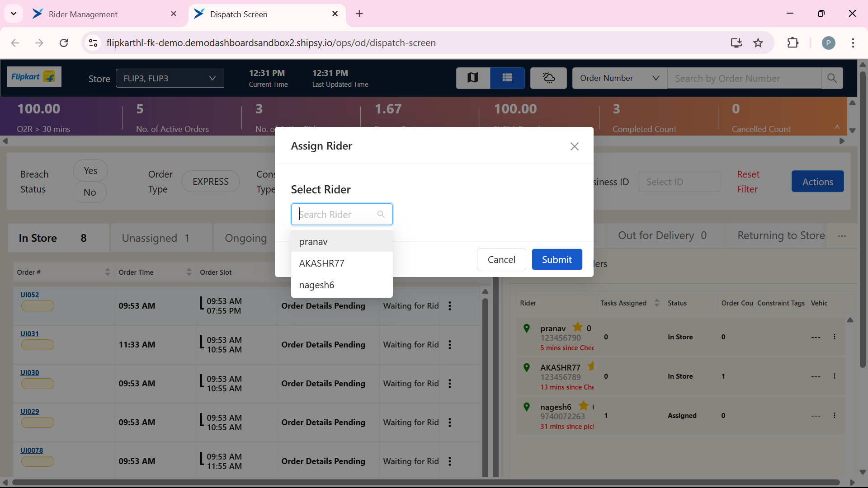Click Search by Order Number field
Screen dimensions: 868x488
(744, 78)
